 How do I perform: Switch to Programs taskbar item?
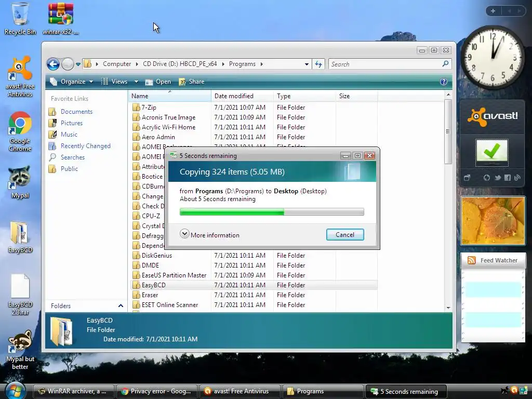[x=323, y=391]
